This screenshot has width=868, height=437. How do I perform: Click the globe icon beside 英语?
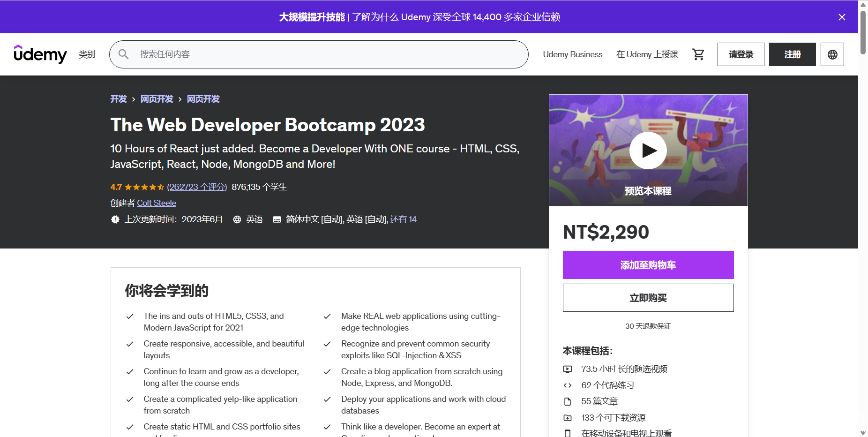pos(237,219)
